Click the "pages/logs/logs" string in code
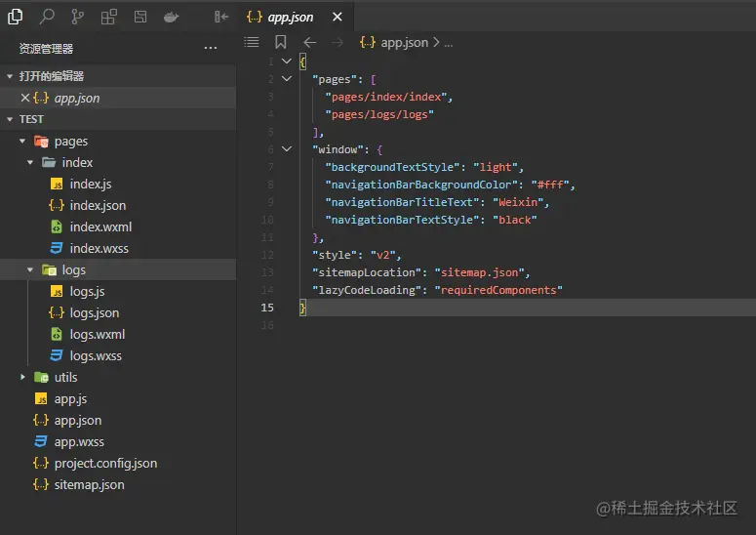Image resolution: width=756 pixels, height=535 pixels. tap(379, 114)
